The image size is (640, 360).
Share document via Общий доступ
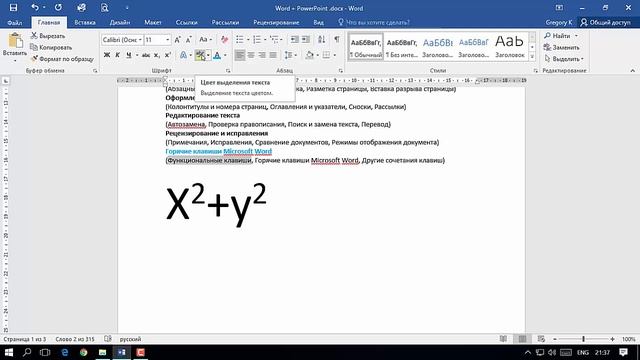pos(606,22)
